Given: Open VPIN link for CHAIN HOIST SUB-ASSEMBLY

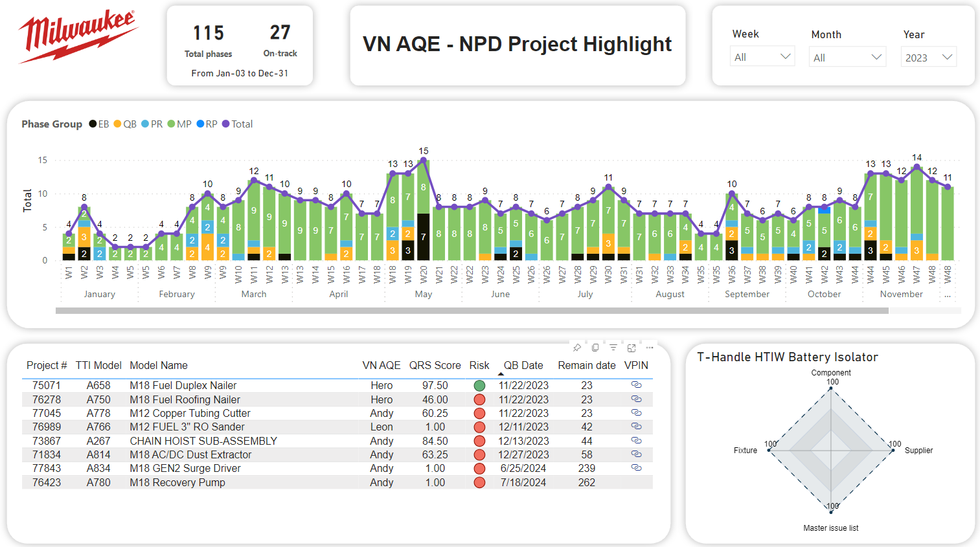Looking at the screenshot, I should (x=636, y=441).
